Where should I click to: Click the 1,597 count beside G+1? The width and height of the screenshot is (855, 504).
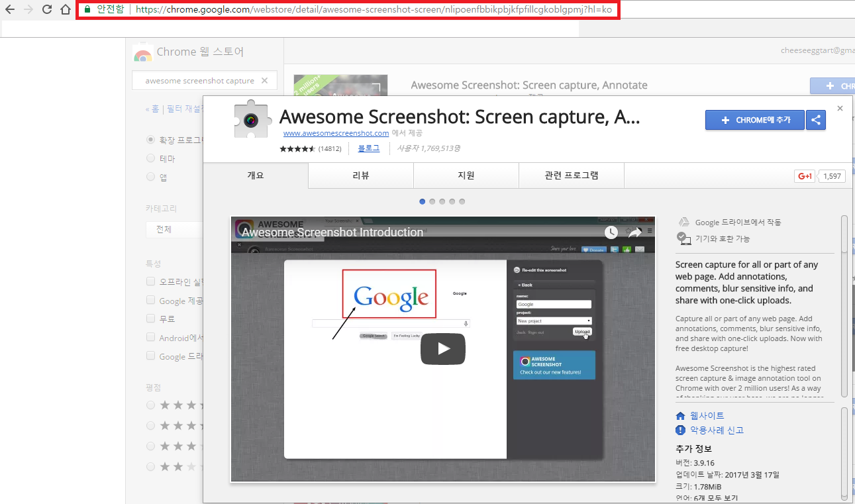[832, 176]
